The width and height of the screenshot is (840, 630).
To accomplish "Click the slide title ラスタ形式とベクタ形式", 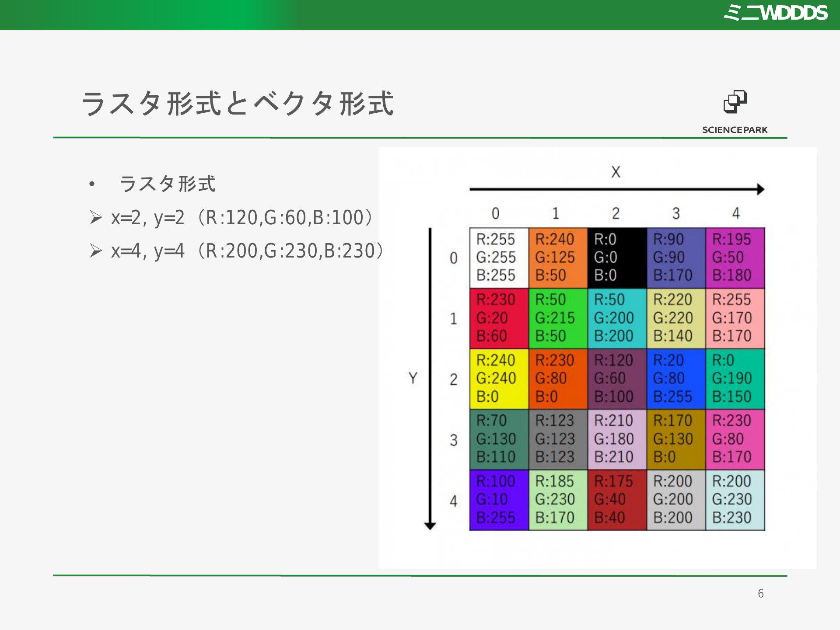I will pos(238,104).
